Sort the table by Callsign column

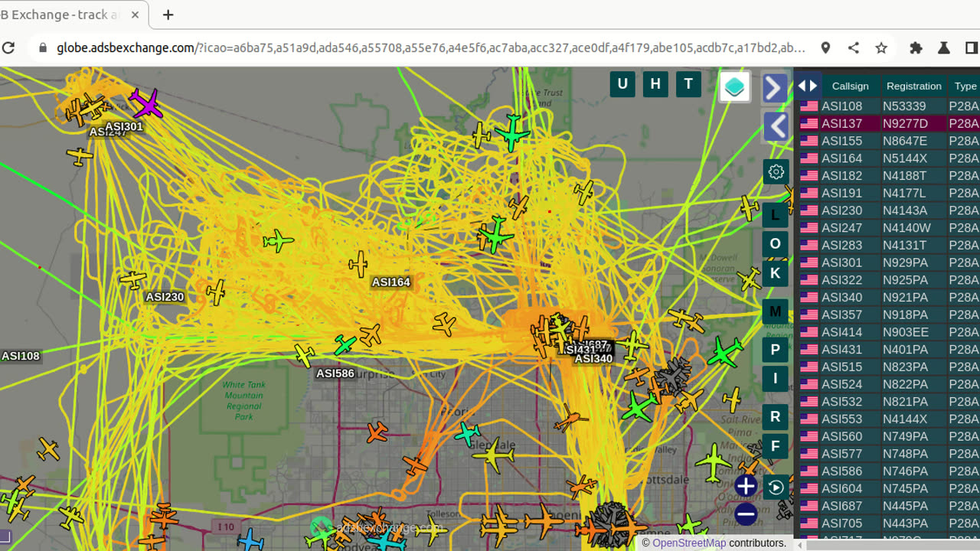click(x=850, y=86)
